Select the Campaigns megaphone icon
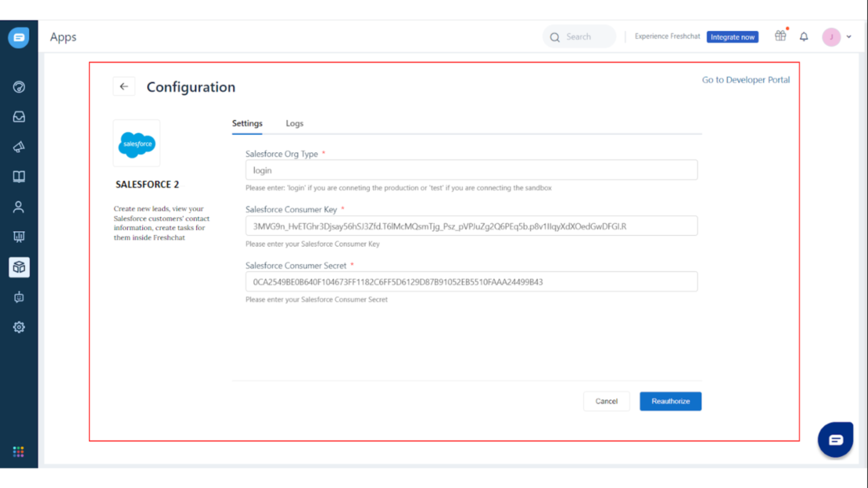Image resolution: width=868 pixels, height=488 pixels. click(19, 146)
